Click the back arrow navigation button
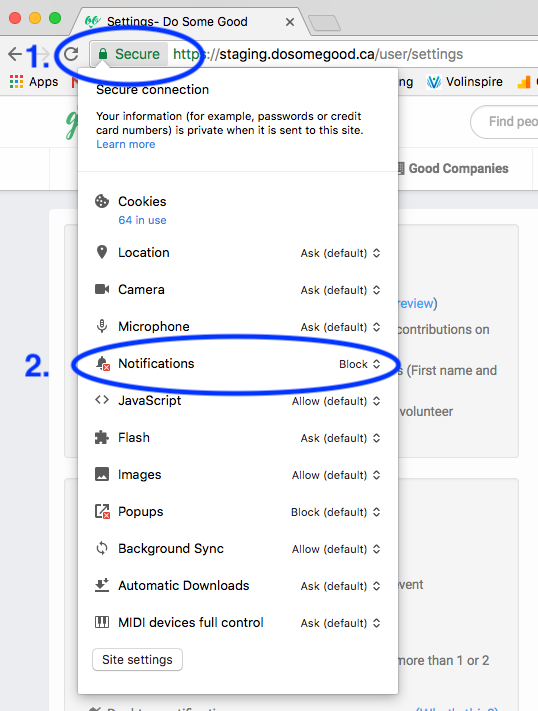538x711 pixels. point(15,54)
